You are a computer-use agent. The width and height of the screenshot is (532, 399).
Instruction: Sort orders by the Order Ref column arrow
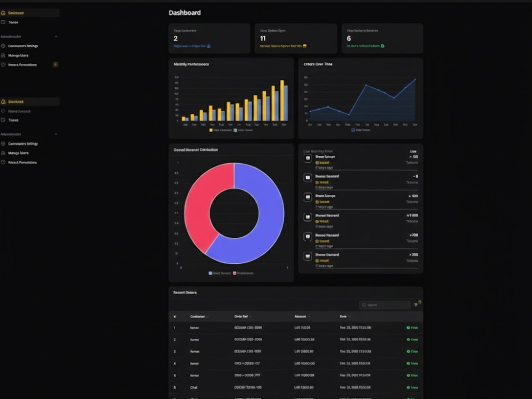[251, 317]
